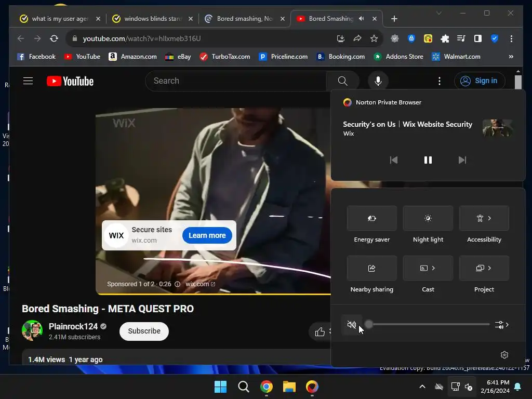This screenshot has width=532, height=399.
Task: Subscribe to Plainrock124
Action: pos(144,331)
